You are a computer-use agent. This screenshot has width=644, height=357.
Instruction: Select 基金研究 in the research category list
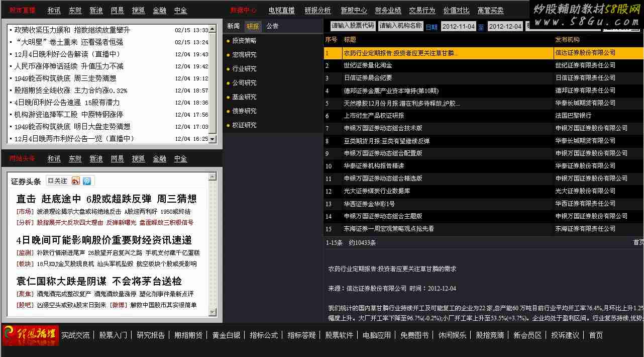[x=244, y=97]
